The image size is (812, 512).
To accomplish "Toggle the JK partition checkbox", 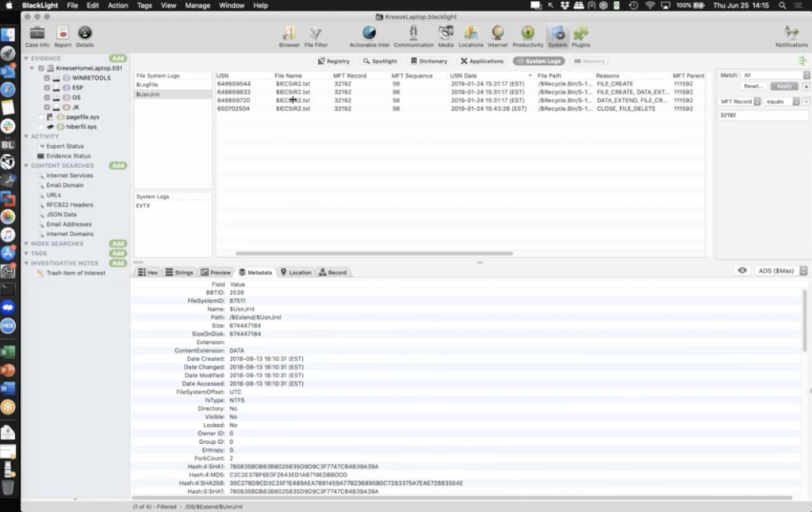I will [x=47, y=107].
